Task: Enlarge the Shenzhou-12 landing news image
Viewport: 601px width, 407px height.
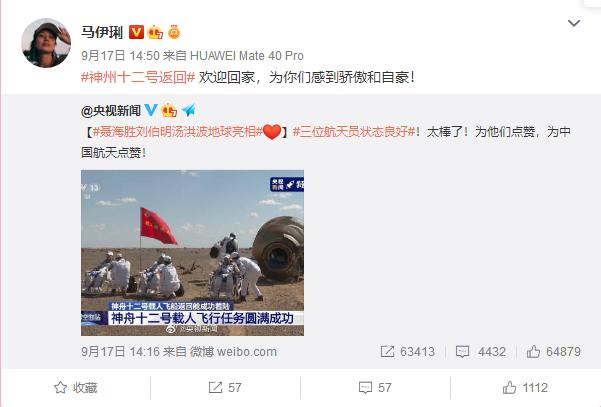Action: click(x=192, y=253)
